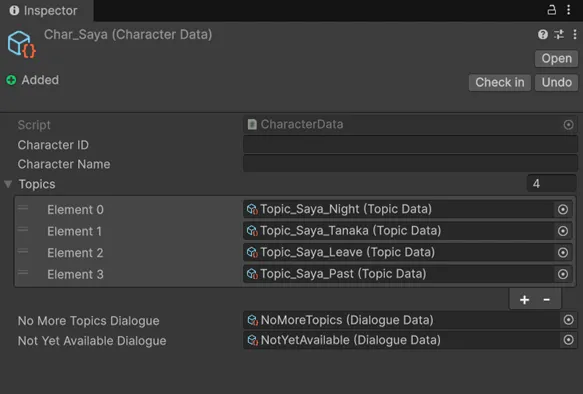Remove the selected element with the minus button
This screenshot has height=394, width=583.
point(546,300)
